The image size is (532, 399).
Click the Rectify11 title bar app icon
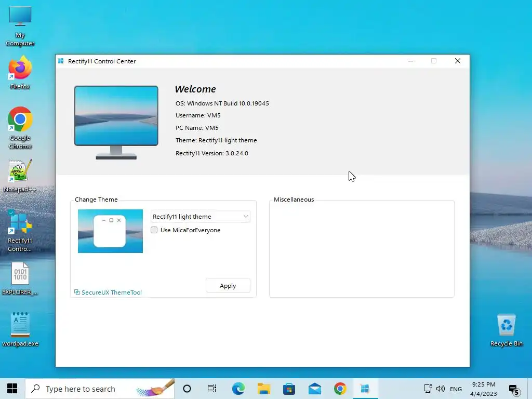61,61
